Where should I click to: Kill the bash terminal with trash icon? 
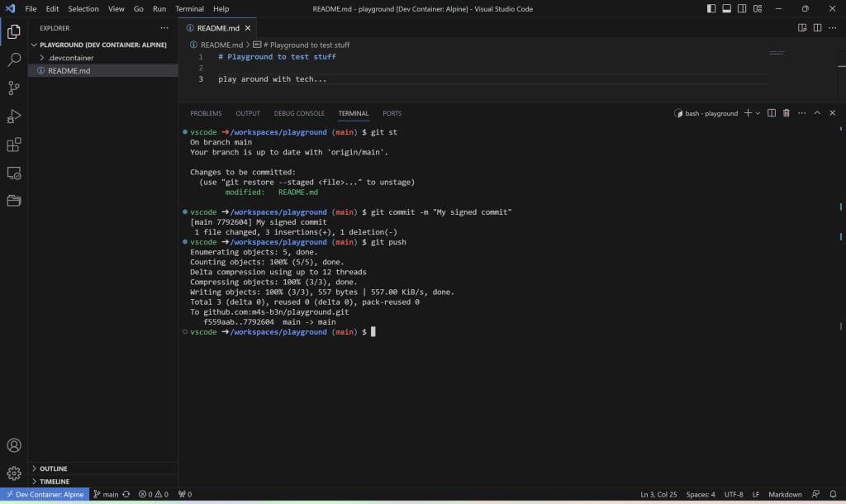(x=786, y=113)
